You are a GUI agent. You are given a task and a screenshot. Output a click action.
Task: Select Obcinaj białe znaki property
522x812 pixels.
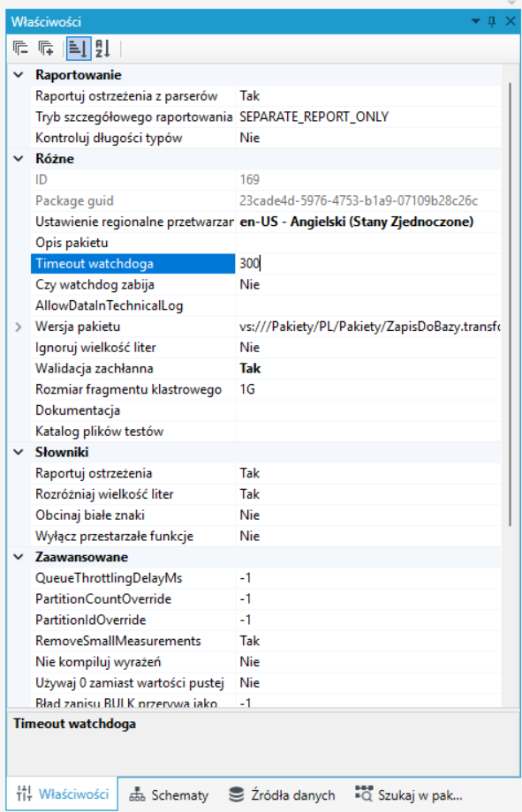click(x=90, y=515)
